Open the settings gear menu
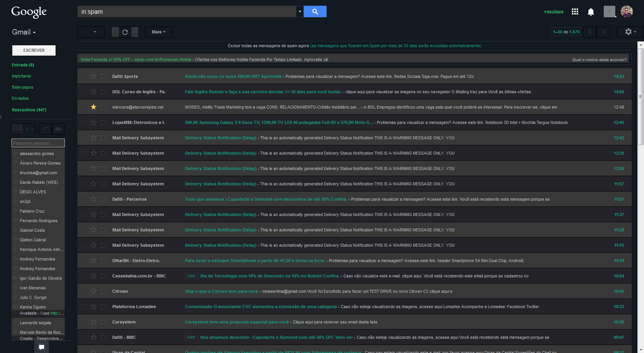 coord(629,32)
